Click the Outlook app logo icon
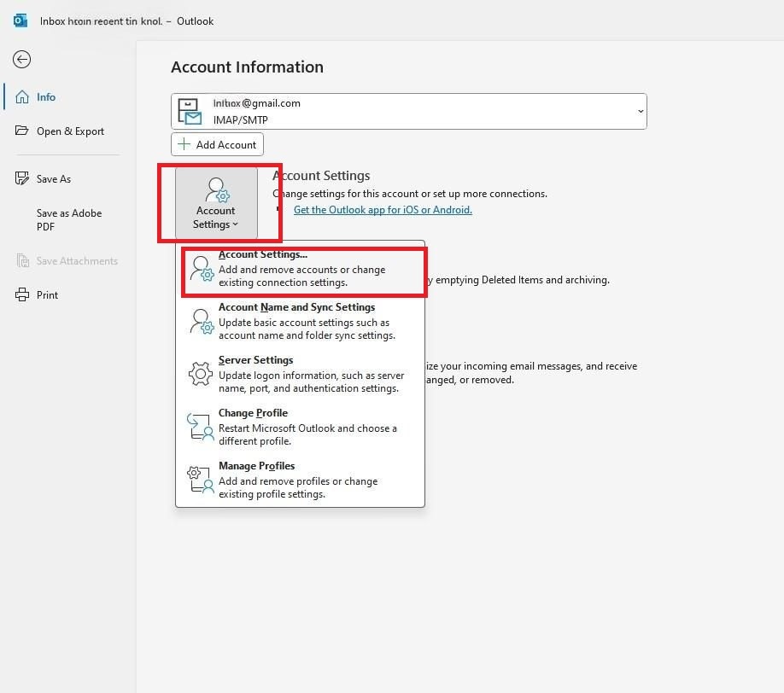This screenshot has width=784, height=693. point(20,21)
